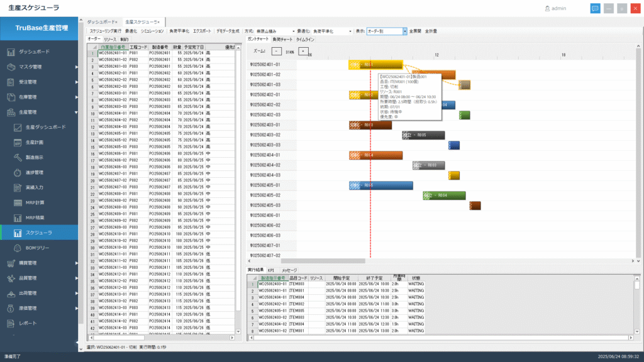Click the シミュレーション toolbar button
Image resolution: width=644 pixels, height=362 pixels.
152,31
